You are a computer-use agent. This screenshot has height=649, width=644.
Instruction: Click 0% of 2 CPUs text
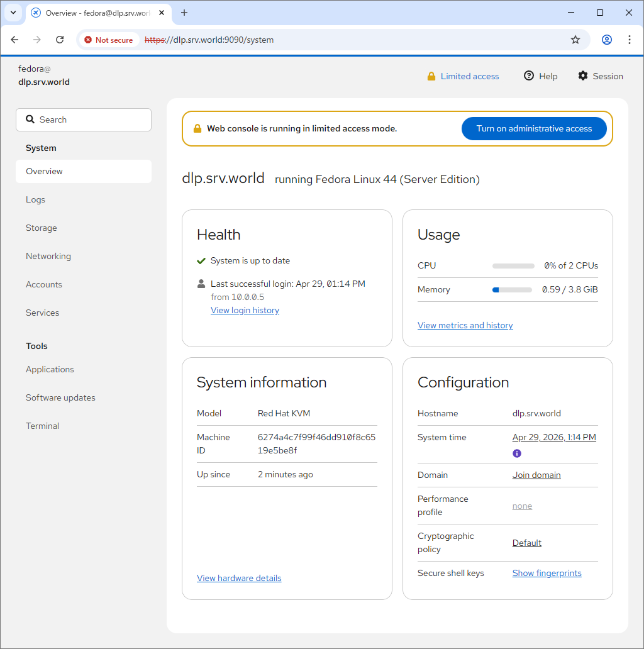[x=571, y=266]
